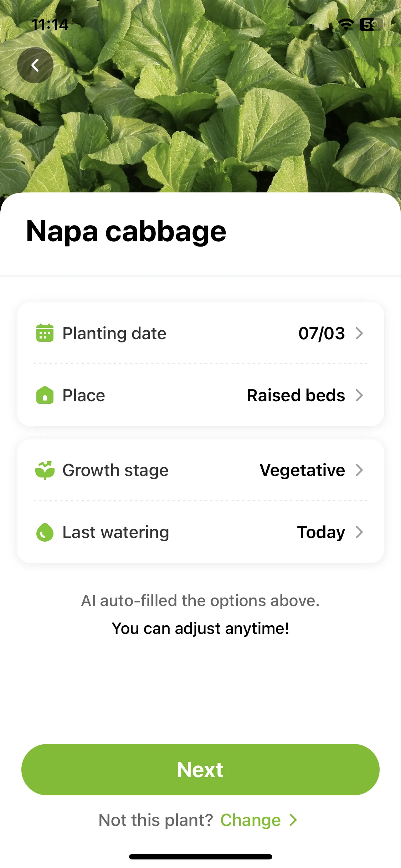Tap the battery indicator icon

pos(371,25)
